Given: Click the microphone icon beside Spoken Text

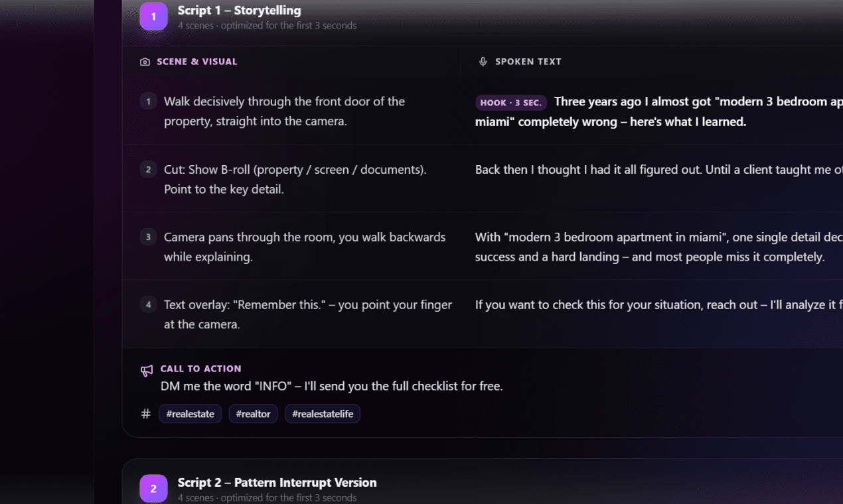Looking at the screenshot, I should pyautogui.click(x=483, y=62).
